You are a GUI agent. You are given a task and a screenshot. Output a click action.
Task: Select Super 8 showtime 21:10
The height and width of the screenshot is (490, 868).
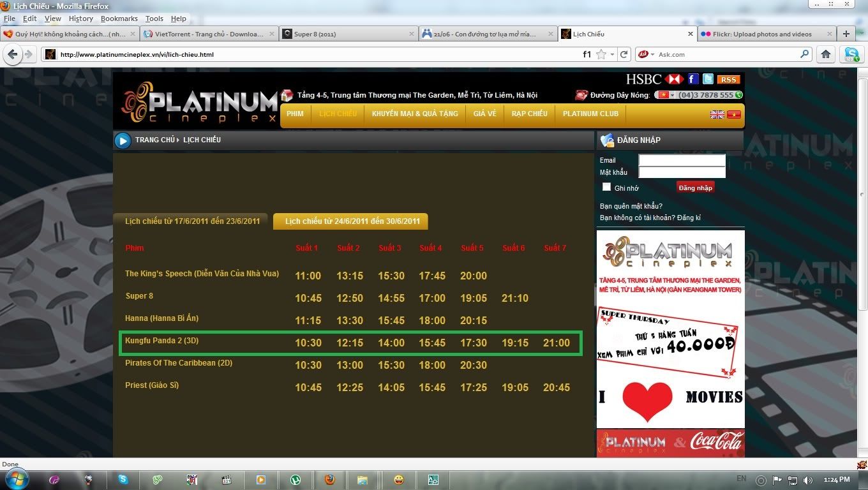coord(514,298)
